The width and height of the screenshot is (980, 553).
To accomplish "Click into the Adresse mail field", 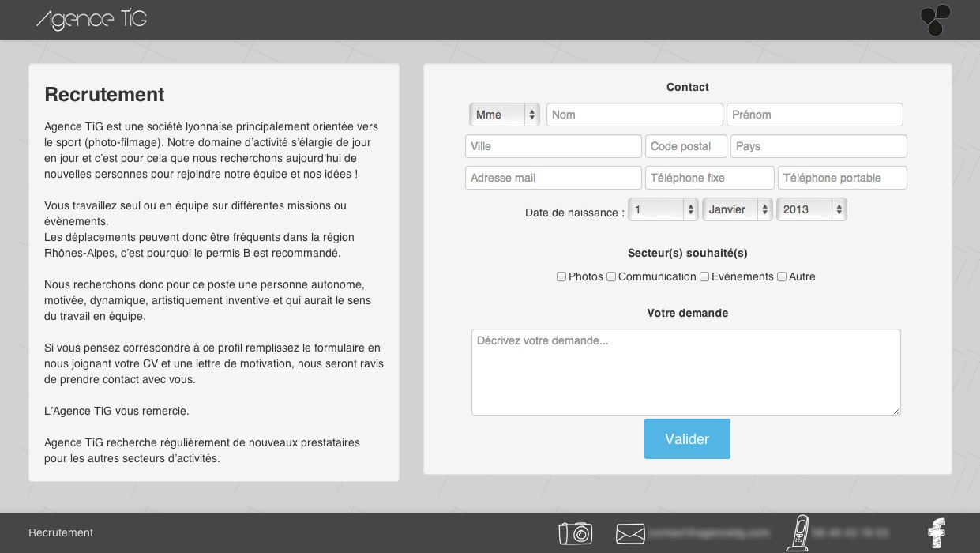I will [553, 178].
